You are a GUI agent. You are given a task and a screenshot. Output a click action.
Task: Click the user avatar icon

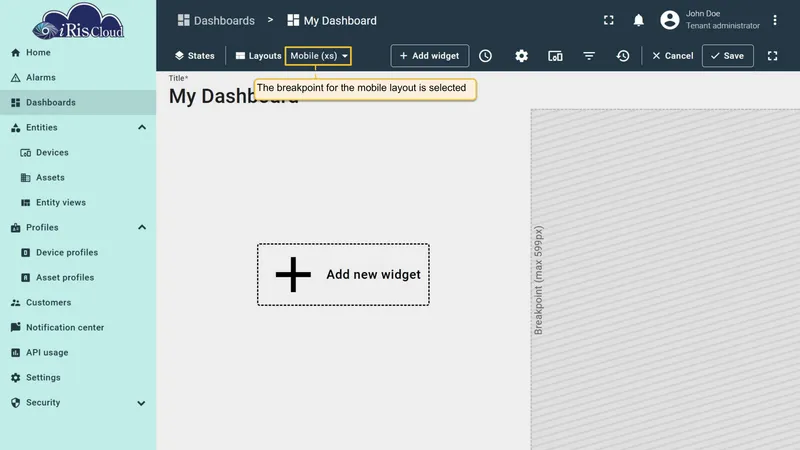[669, 20]
